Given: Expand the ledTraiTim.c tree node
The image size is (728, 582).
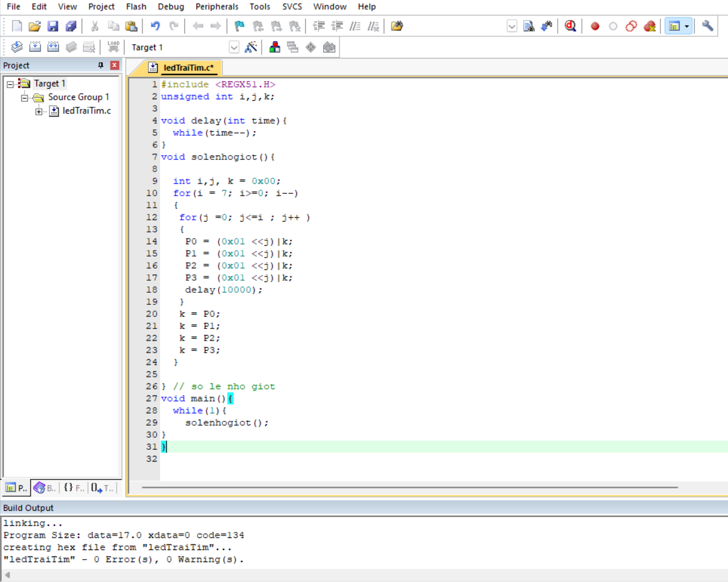Looking at the screenshot, I should click(39, 110).
